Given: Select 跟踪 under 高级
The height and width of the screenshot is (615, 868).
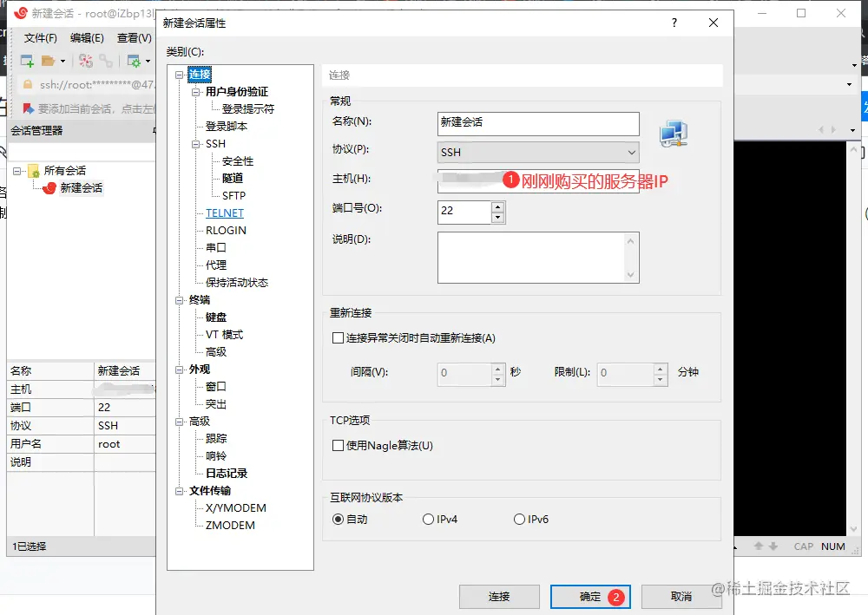Looking at the screenshot, I should (x=216, y=439).
